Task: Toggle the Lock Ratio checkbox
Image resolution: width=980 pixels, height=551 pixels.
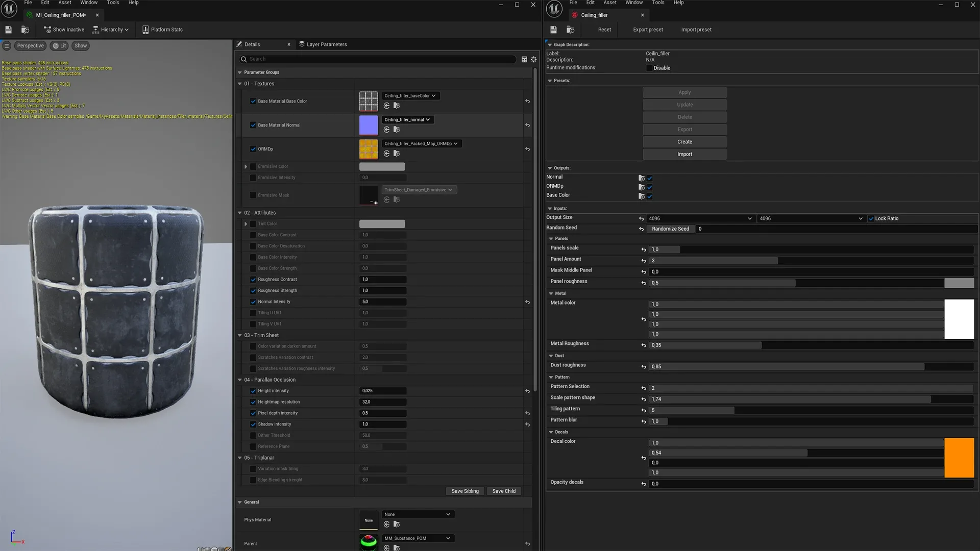Action: click(x=871, y=218)
